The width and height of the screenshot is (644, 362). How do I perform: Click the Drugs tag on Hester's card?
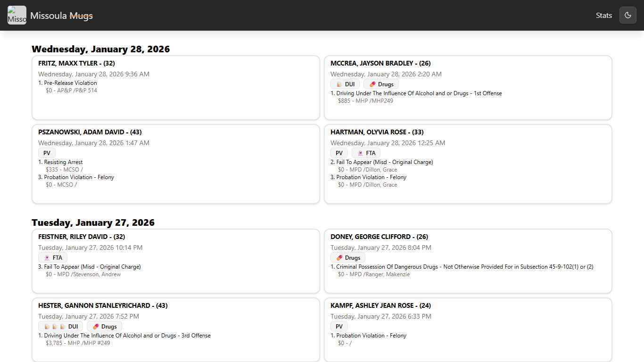(x=104, y=327)
